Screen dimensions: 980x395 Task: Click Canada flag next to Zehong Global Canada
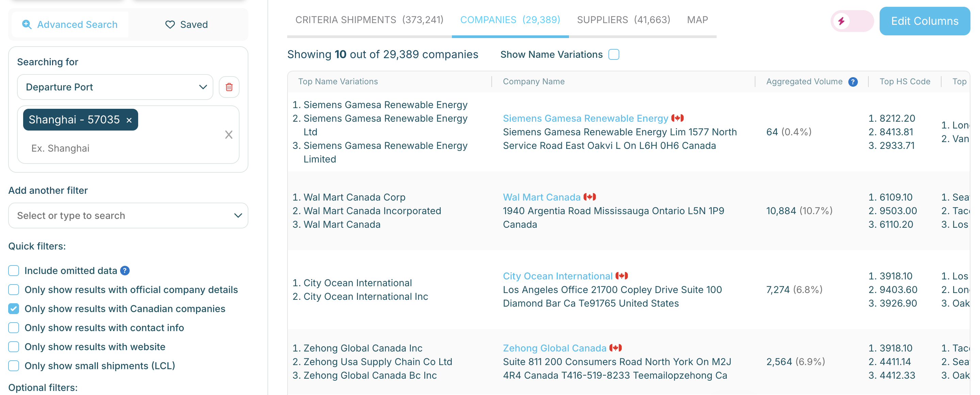616,348
